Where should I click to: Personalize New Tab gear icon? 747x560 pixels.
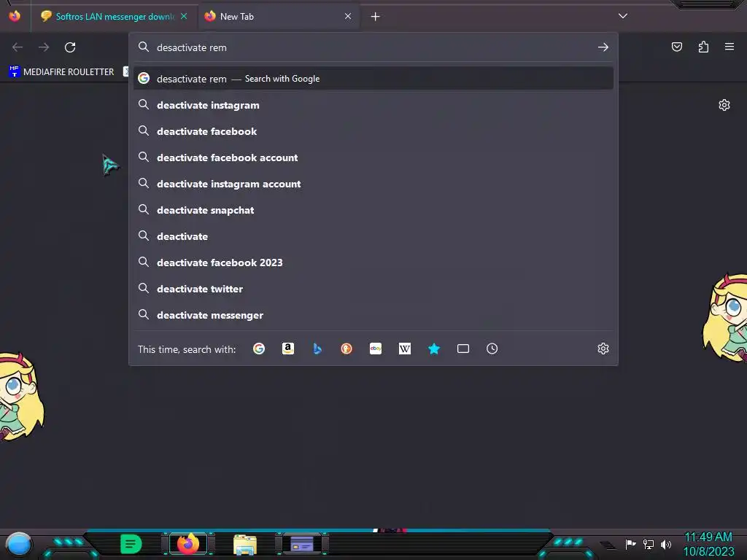click(x=724, y=105)
